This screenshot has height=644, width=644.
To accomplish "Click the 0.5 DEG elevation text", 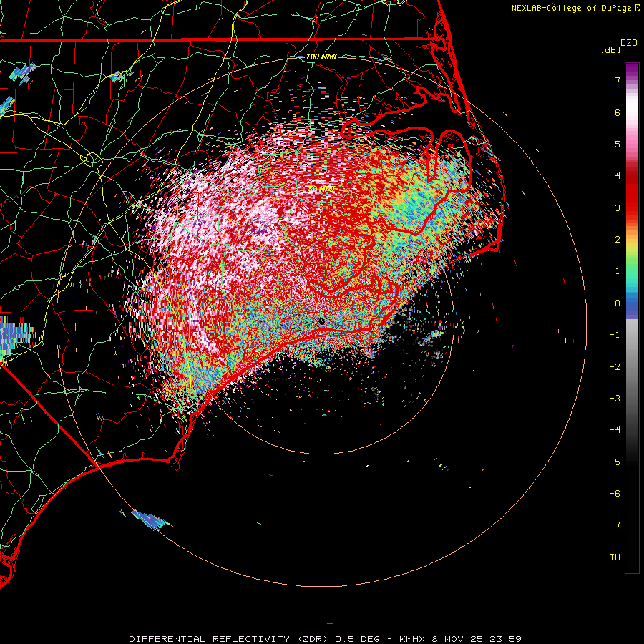I will [357, 639].
